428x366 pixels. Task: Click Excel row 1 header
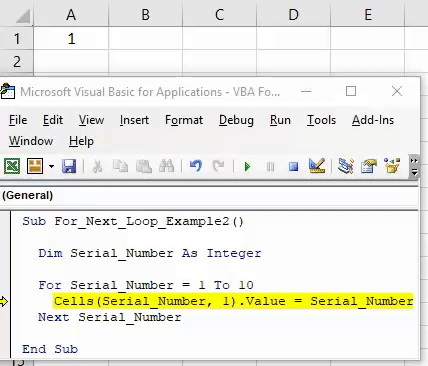pyautogui.click(x=17, y=39)
